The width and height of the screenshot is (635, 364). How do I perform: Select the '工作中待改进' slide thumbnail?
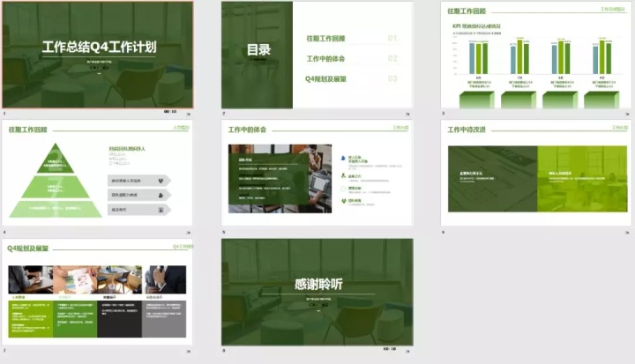[536, 173]
